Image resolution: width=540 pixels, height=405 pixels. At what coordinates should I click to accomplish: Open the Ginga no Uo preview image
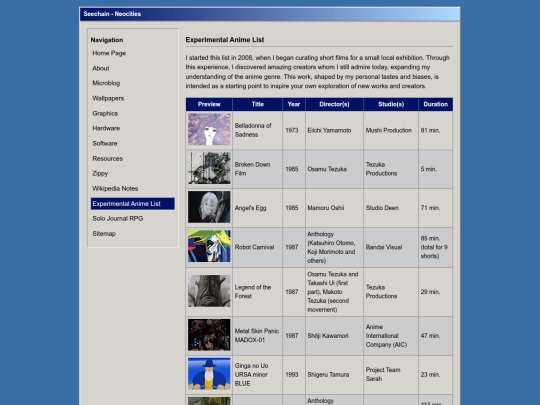pos(209,374)
